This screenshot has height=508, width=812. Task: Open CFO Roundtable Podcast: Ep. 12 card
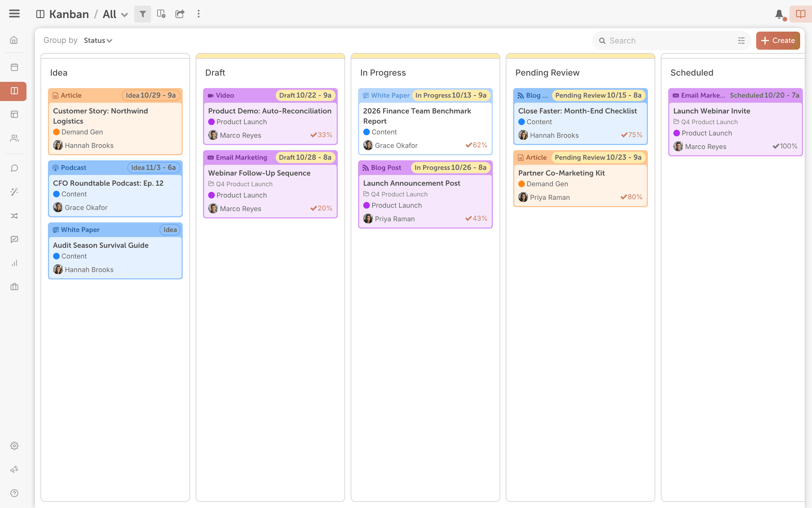coord(115,189)
